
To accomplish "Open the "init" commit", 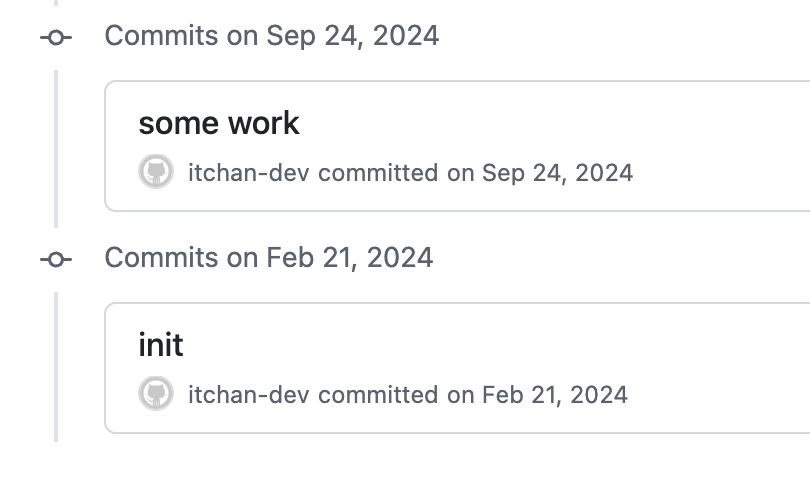I will click(x=161, y=345).
